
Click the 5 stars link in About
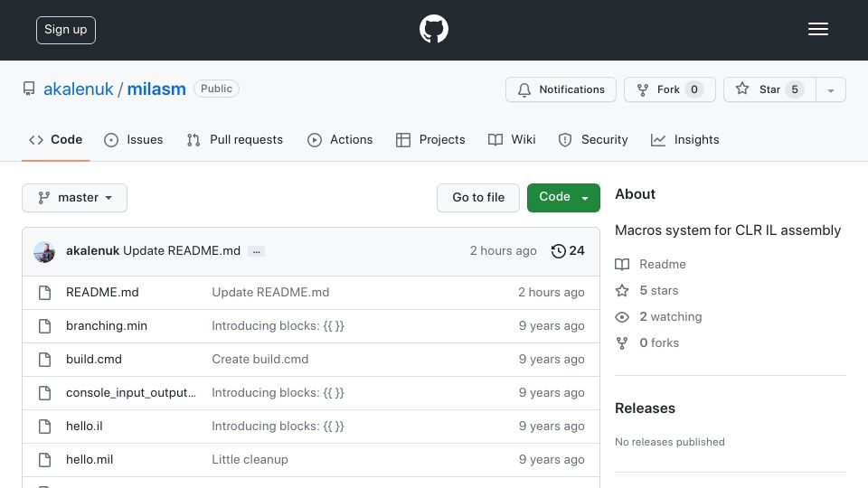coord(646,290)
